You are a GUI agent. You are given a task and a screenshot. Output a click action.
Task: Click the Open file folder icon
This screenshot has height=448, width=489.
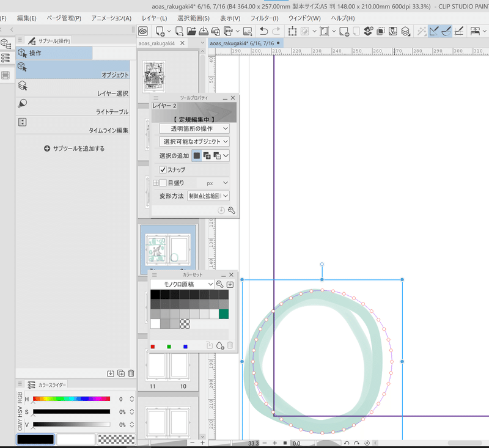click(x=191, y=31)
